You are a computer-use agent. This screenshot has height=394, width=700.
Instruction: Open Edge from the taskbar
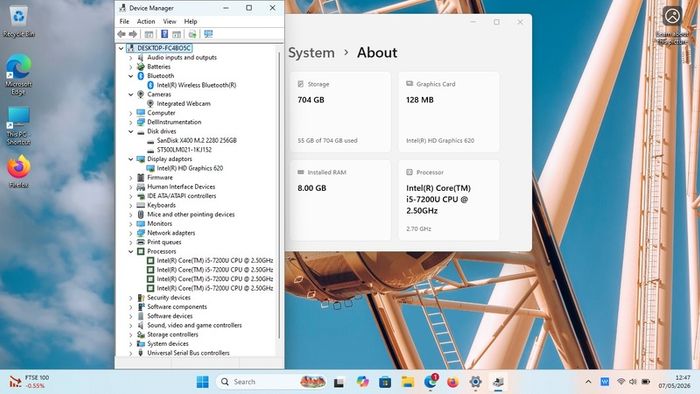[x=430, y=382]
